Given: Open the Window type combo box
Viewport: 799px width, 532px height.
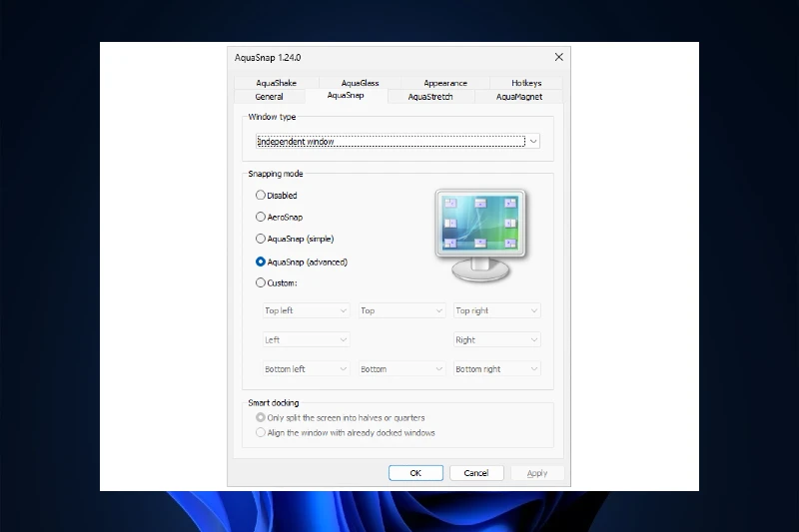Looking at the screenshot, I should pyautogui.click(x=398, y=141).
